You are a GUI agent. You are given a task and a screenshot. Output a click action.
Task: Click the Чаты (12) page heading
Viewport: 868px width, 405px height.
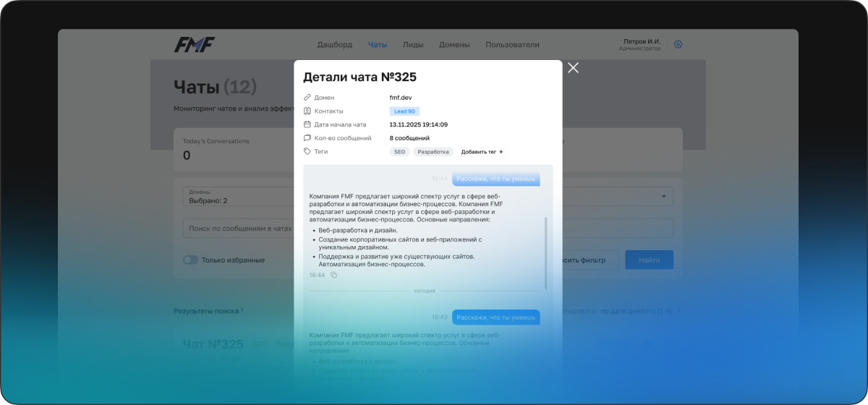216,88
